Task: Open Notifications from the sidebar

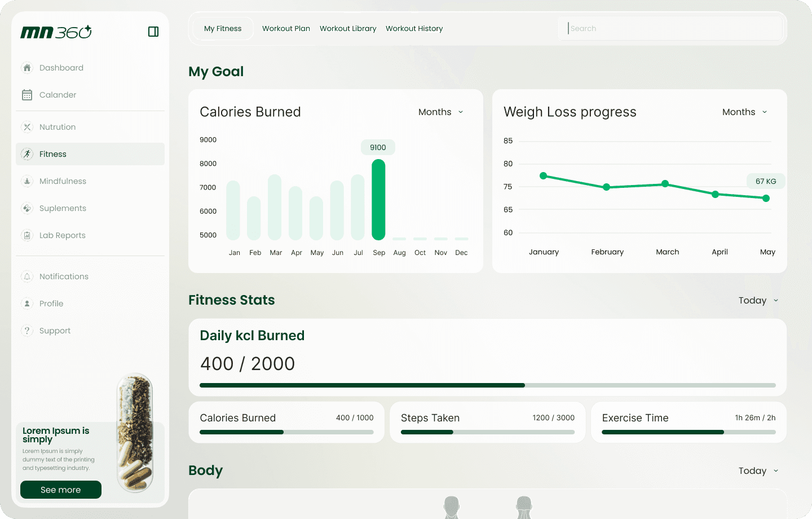Action: pyautogui.click(x=90, y=276)
